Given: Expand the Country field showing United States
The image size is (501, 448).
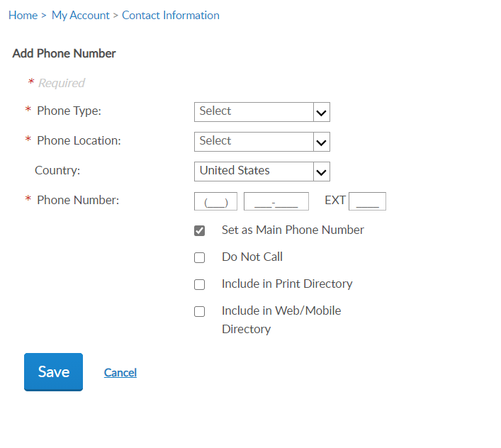Looking at the screenshot, I should [254, 172].
